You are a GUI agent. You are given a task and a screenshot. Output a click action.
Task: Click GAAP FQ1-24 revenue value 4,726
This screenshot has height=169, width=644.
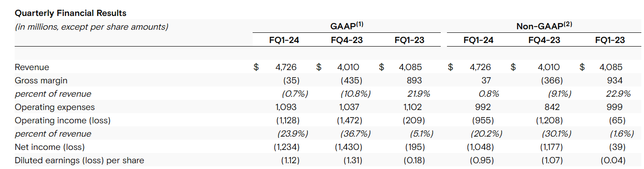[286, 67]
